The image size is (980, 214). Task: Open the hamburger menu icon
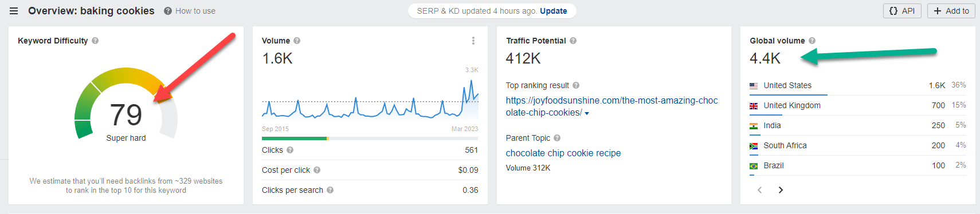(x=14, y=11)
